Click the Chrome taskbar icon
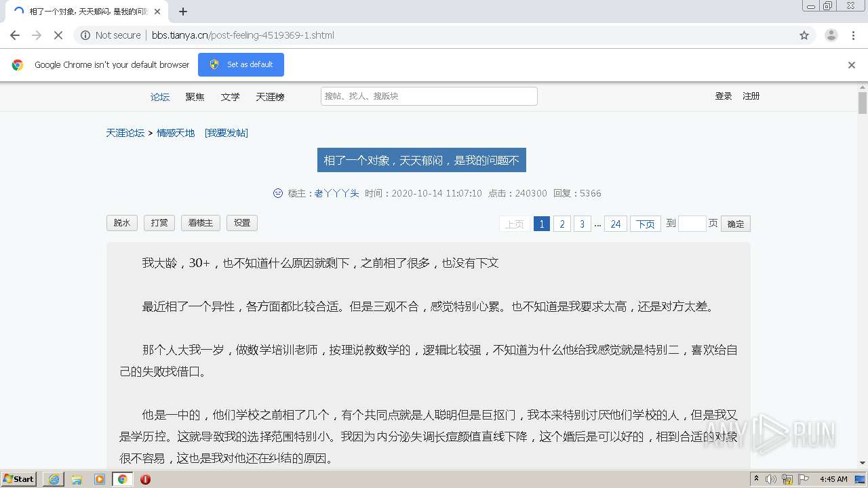This screenshot has height=488, width=868. click(123, 479)
